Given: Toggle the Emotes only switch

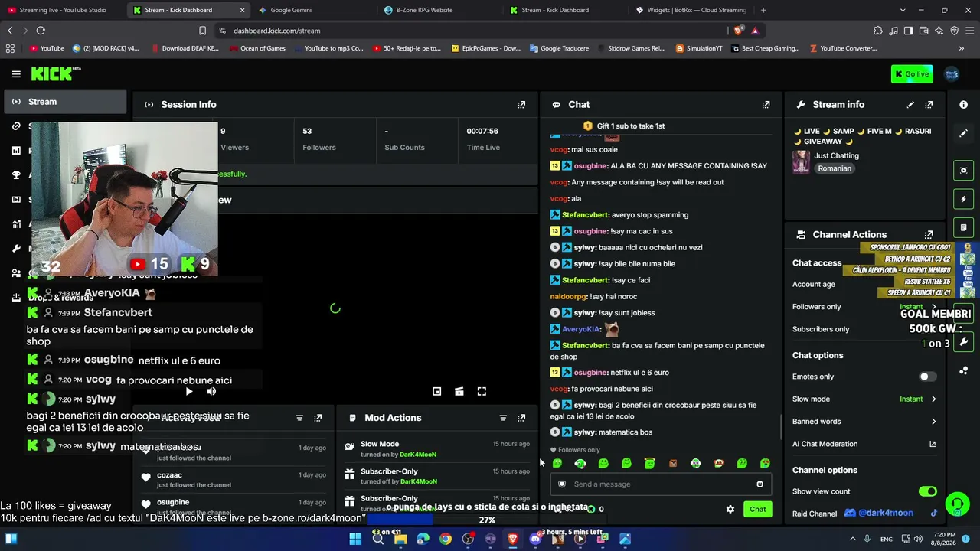Looking at the screenshot, I should pos(927,377).
